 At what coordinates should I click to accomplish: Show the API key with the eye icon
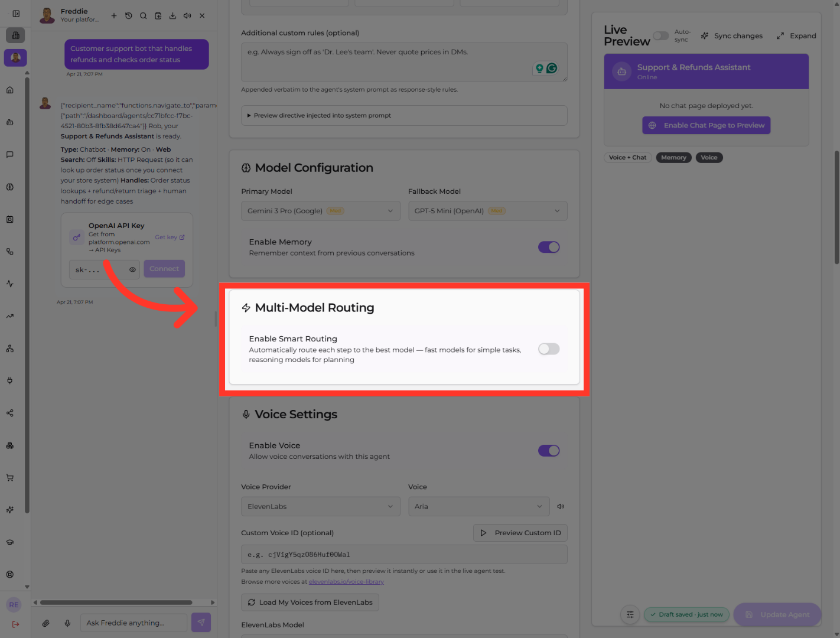click(132, 269)
